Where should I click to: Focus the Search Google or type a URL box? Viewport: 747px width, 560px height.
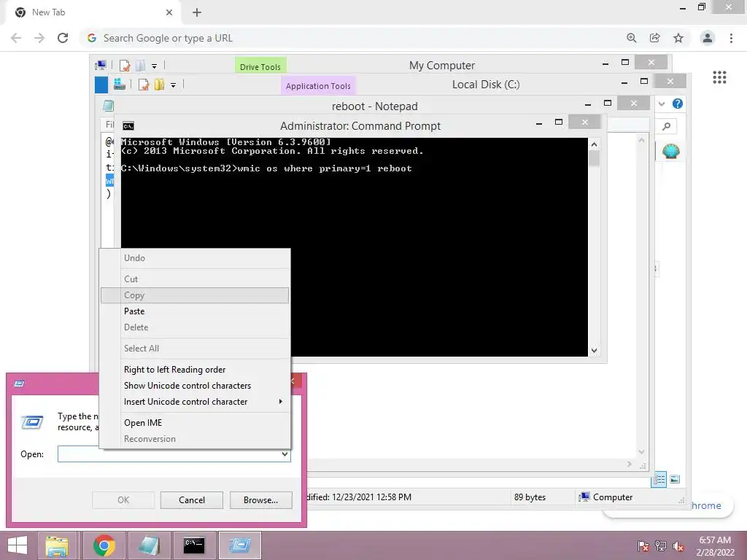(x=352, y=38)
